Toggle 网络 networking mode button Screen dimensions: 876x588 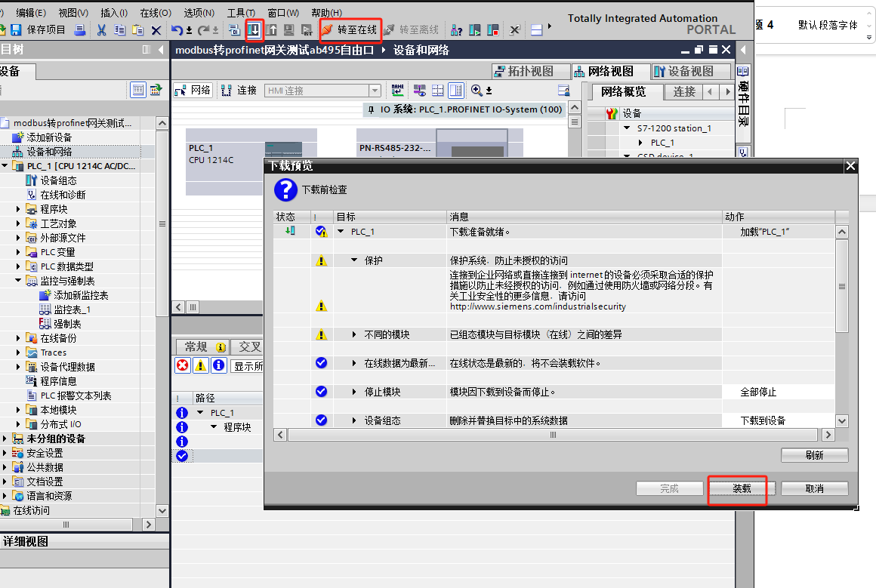193,90
